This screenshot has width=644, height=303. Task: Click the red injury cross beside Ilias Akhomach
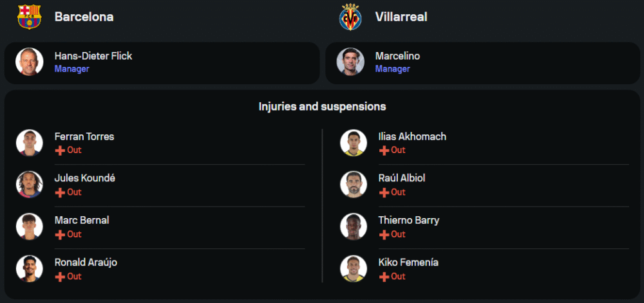384,150
